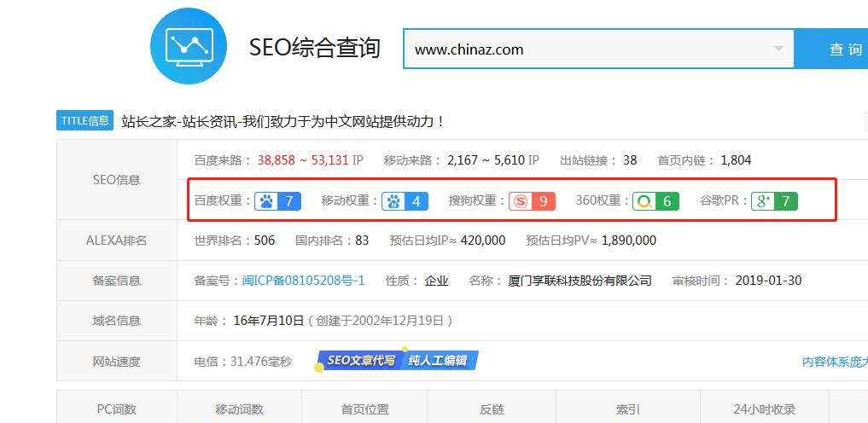Click the SEO文章代写 纯人工编辑 ad banner
Image resolution: width=868 pixels, height=423 pixels.
(x=398, y=361)
